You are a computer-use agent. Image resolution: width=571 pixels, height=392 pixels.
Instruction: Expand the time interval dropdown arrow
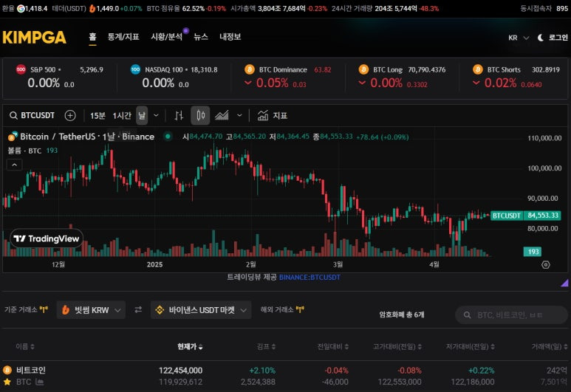coord(156,116)
